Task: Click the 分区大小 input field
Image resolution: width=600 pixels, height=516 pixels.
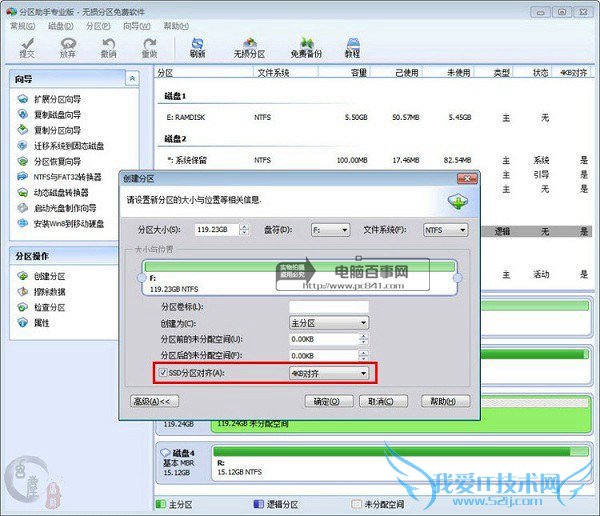Action: (217, 230)
